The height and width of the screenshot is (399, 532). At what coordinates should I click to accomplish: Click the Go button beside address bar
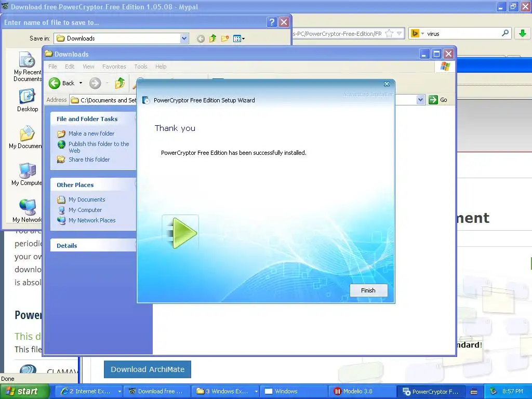[438, 100]
